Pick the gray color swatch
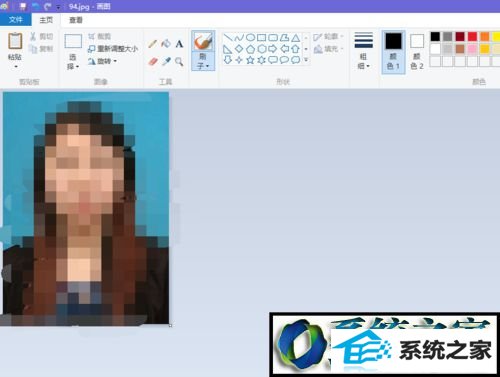The width and height of the screenshot is (500, 377). (448, 36)
